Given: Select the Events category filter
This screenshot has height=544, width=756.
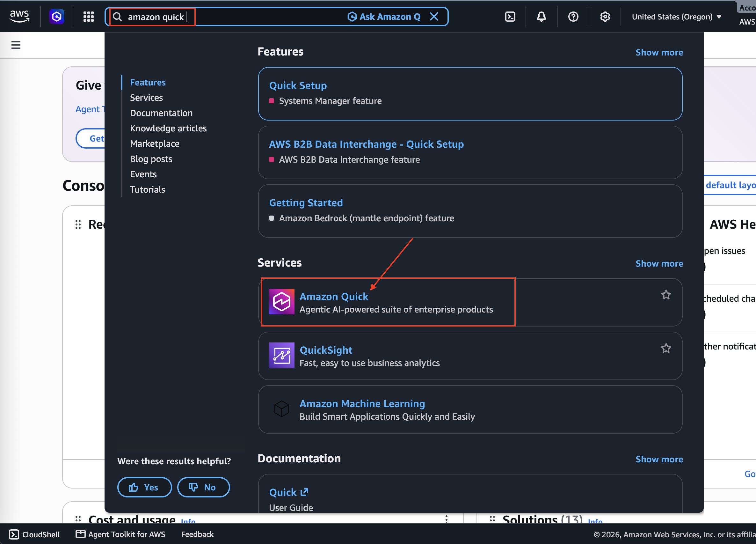Looking at the screenshot, I should 143,174.
